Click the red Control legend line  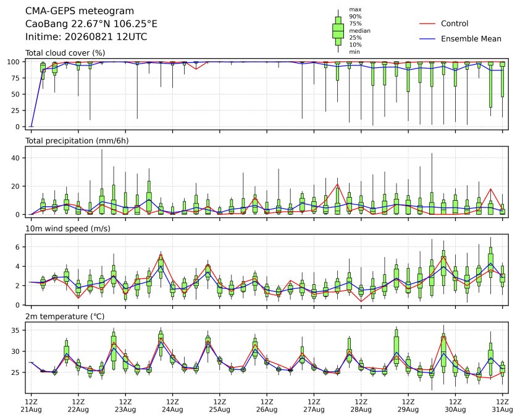427,24
